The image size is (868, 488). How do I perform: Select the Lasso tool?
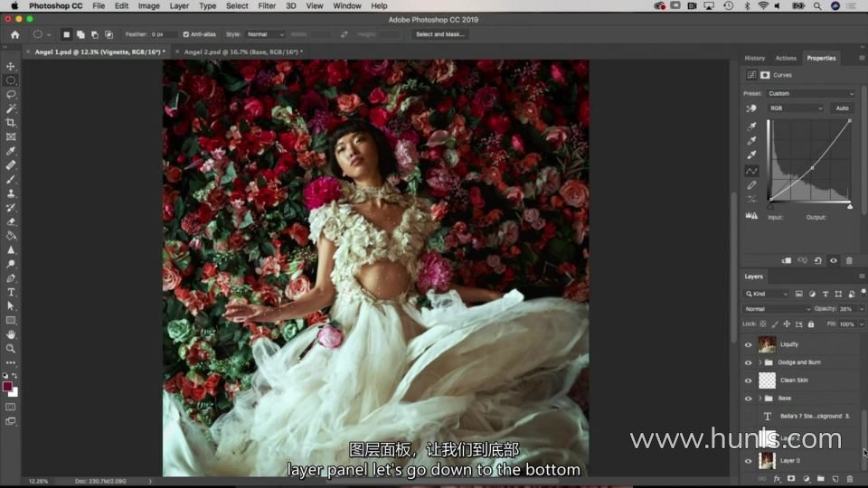11,95
